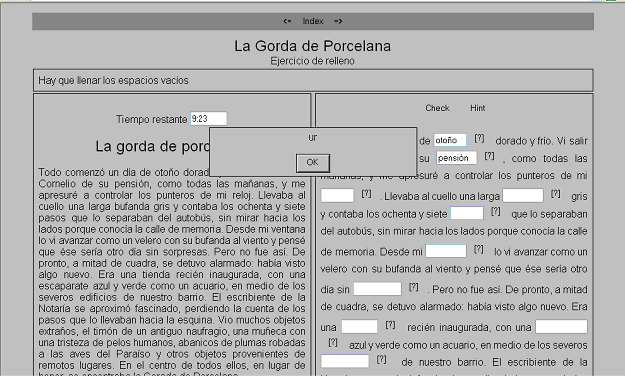Click blank field before 'recién inaugurada'
Viewport: 625px width, 377px height.
[x=360, y=327]
